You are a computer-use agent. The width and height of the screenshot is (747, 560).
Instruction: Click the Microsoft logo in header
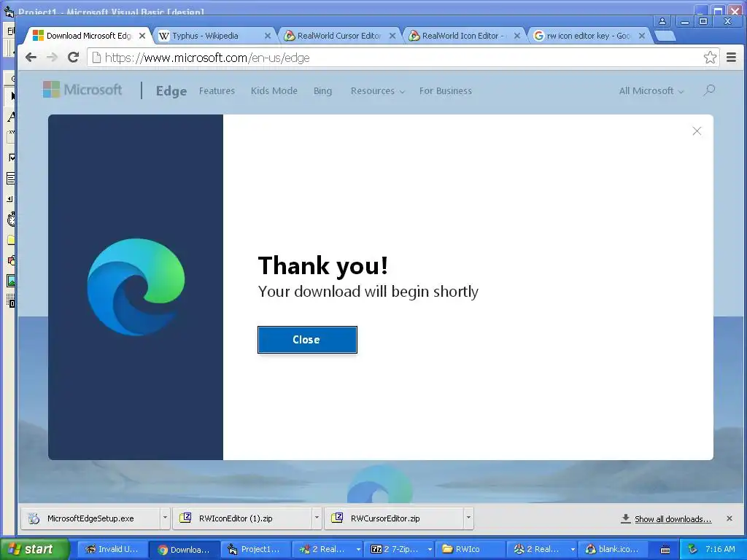click(x=82, y=90)
